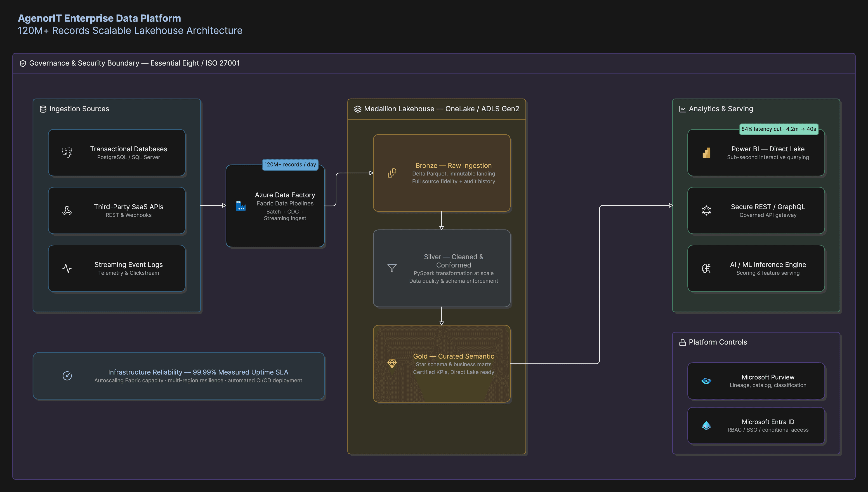
Task: Click the PostgreSQL / SQL Server text
Action: 128,157
